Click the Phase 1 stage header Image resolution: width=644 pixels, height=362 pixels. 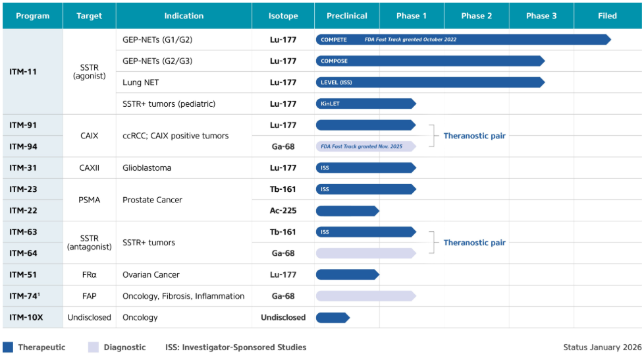(x=412, y=16)
